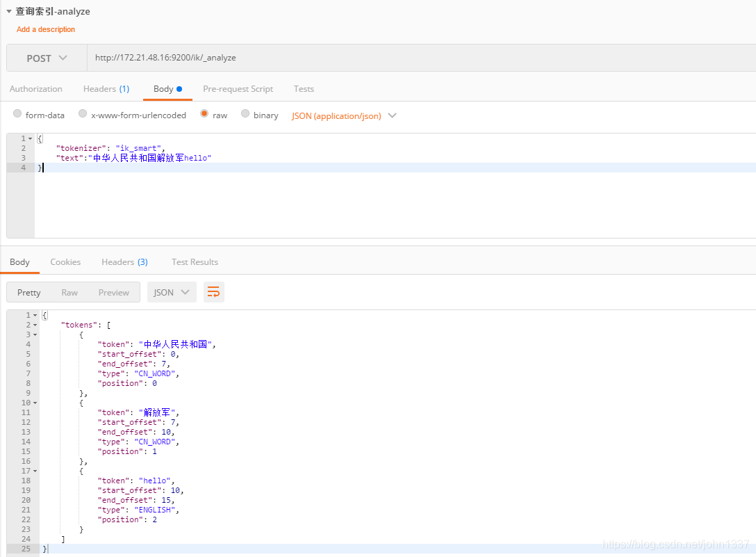This screenshot has width=756, height=557.
Task: Click the request URL input field
Action: [x=278, y=58]
